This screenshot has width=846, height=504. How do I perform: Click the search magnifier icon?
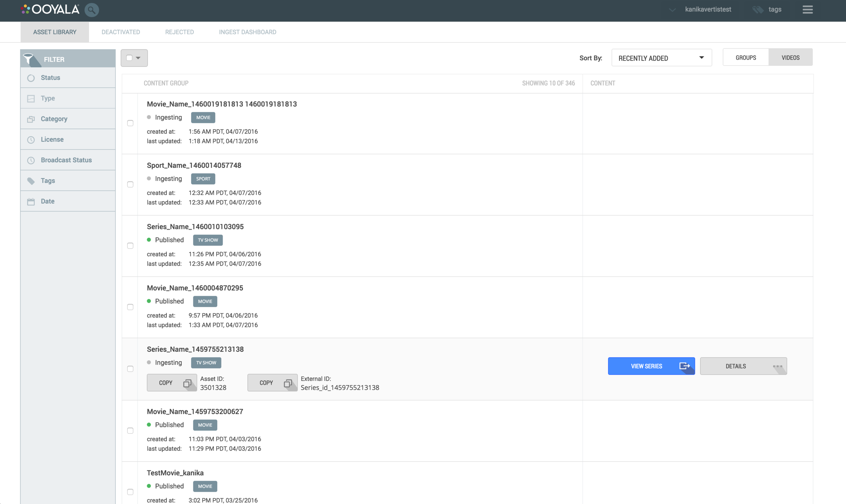click(91, 10)
